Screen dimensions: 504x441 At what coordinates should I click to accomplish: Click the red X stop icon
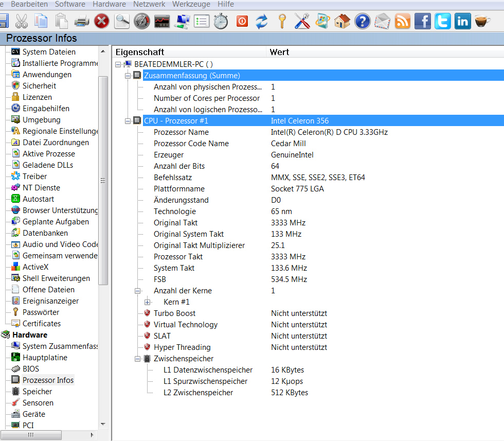(102, 21)
